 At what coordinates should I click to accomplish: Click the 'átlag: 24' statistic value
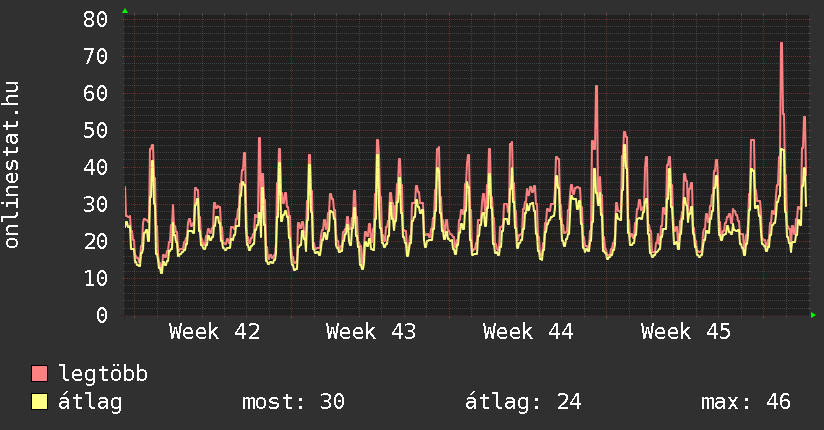point(523,402)
